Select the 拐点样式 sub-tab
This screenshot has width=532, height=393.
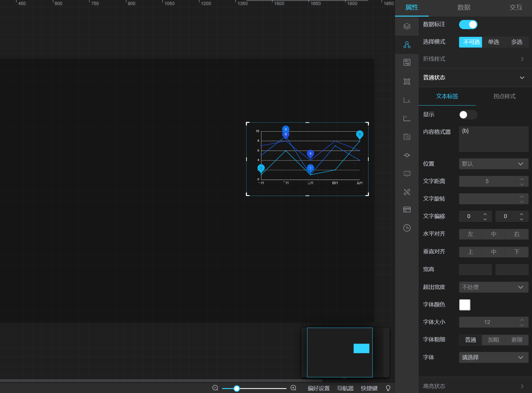504,96
